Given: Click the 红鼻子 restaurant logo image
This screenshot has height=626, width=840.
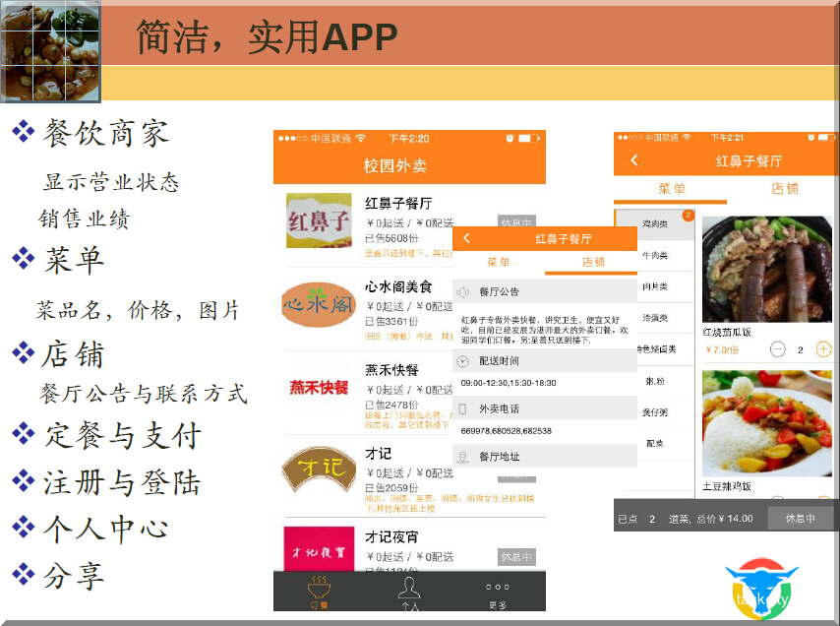Looking at the screenshot, I should click(x=319, y=221).
